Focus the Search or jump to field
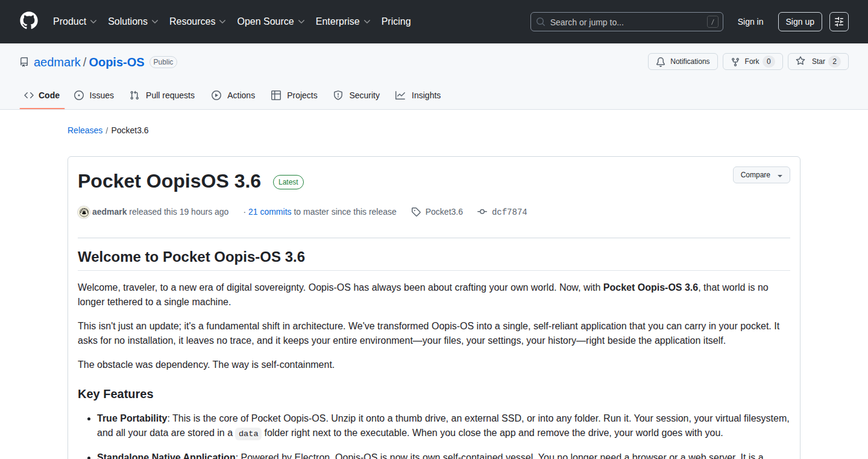The height and width of the screenshot is (459, 868). 627,22
